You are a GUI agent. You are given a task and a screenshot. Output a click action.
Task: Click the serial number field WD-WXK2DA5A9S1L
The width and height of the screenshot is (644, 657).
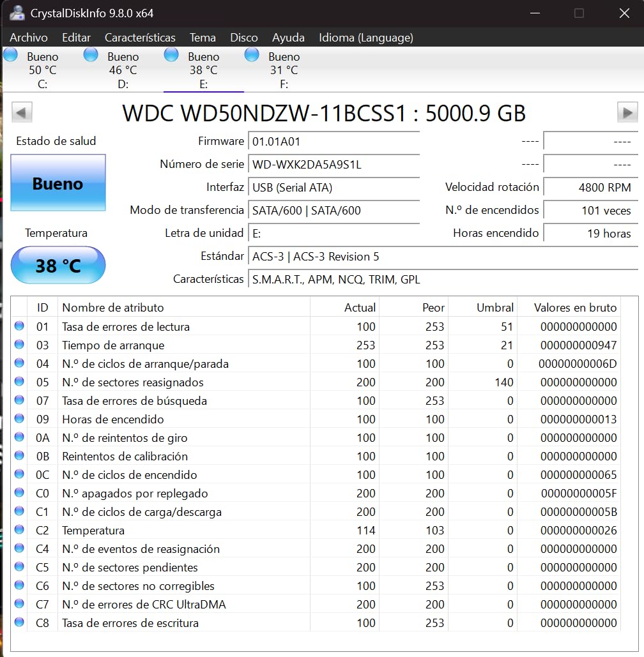coord(334,164)
